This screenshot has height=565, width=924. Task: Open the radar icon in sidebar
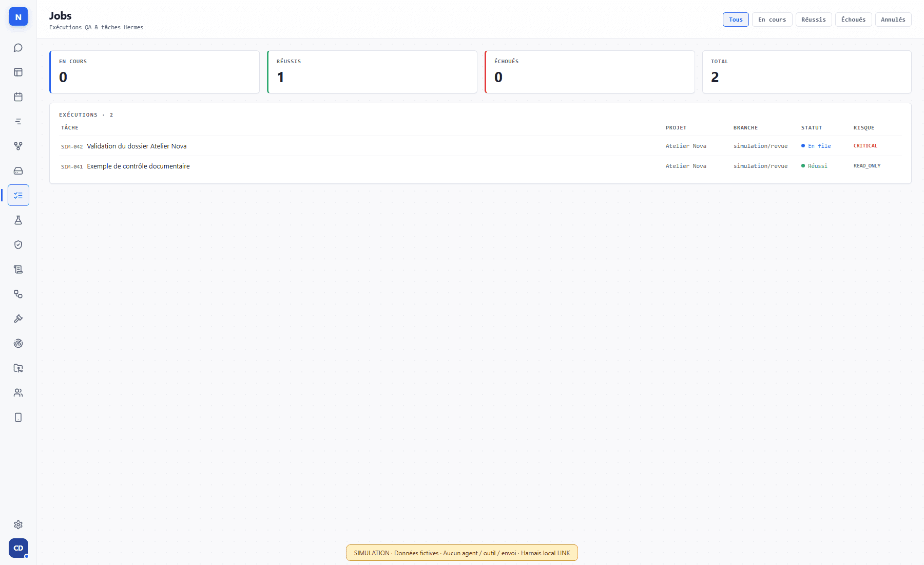point(18,344)
